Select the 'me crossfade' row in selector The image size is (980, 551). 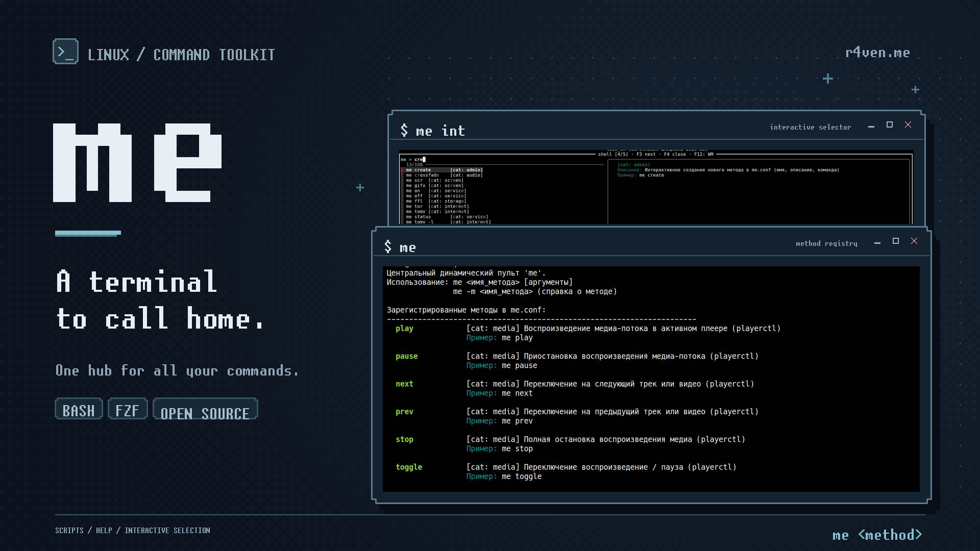pyautogui.click(x=444, y=175)
